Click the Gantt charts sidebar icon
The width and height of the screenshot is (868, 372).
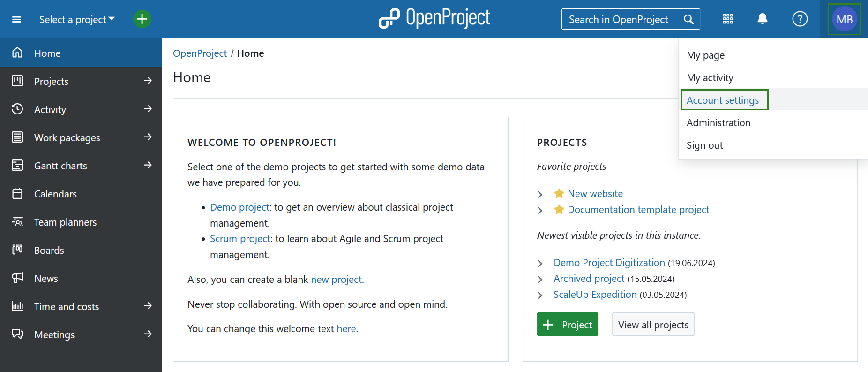click(x=17, y=165)
